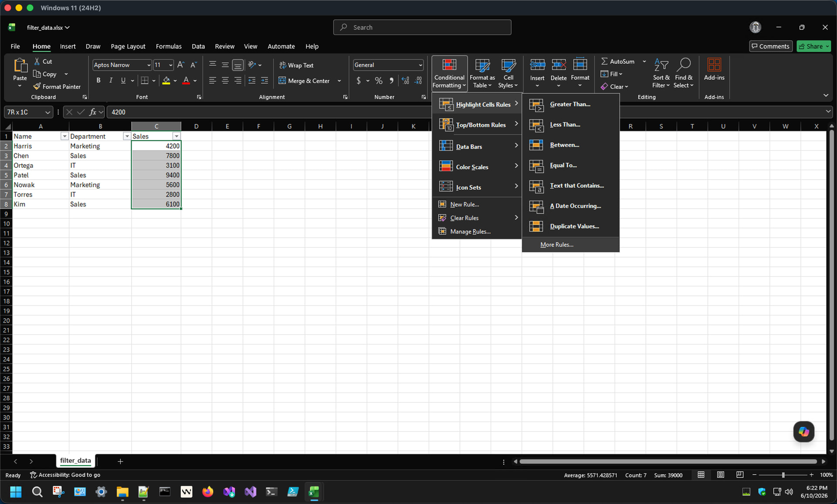Toggle center horizontal alignment
This screenshot has height=504, width=837.
click(225, 81)
